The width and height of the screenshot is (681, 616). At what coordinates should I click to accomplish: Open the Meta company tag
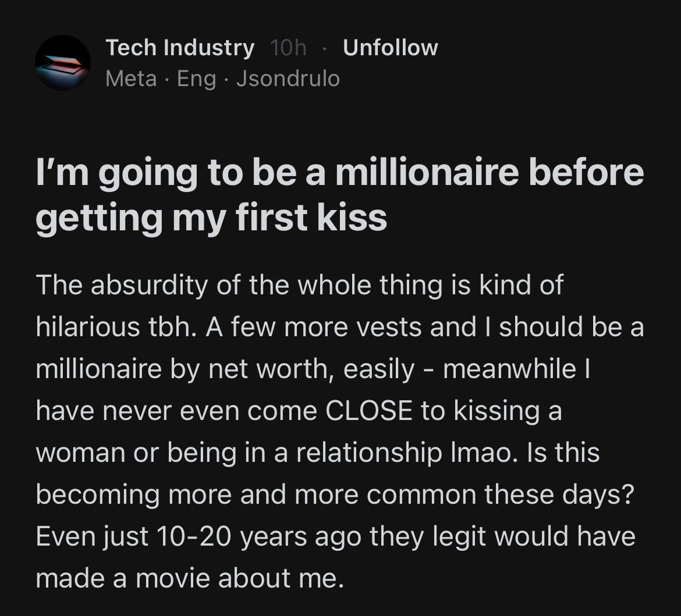click(131, 78)
